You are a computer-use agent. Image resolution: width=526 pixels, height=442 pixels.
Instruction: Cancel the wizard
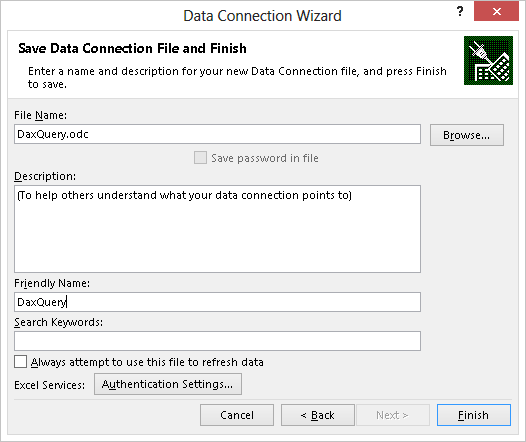pos(237,415)
